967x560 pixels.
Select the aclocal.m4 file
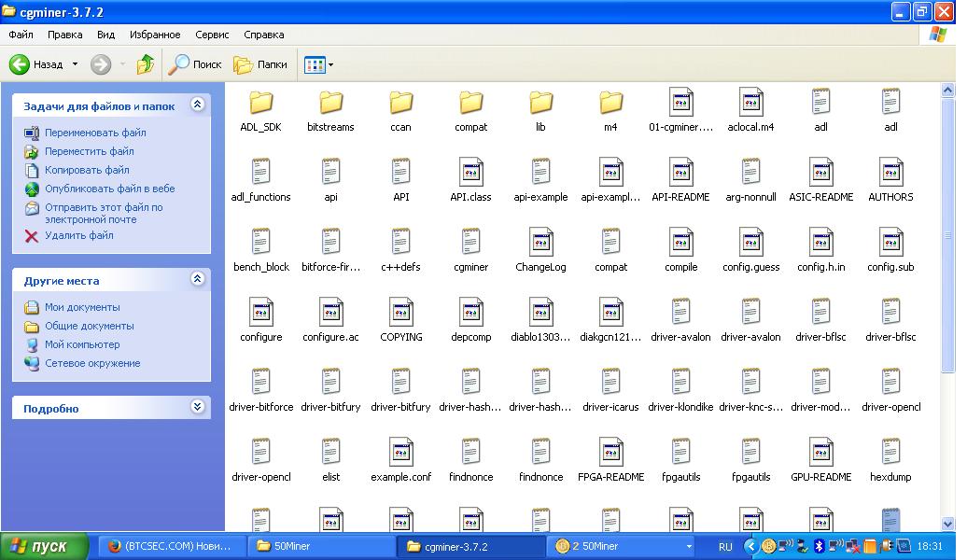tap(750, 111)
